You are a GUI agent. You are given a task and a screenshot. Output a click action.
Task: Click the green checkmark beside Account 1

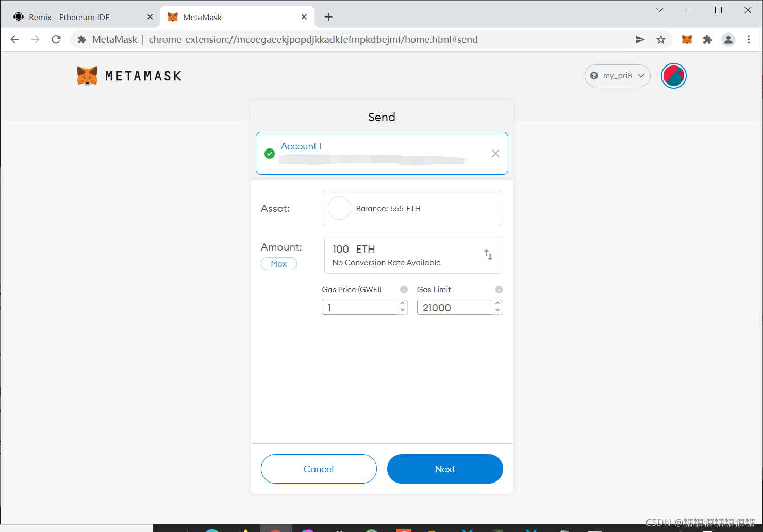[x=269, y=153]
